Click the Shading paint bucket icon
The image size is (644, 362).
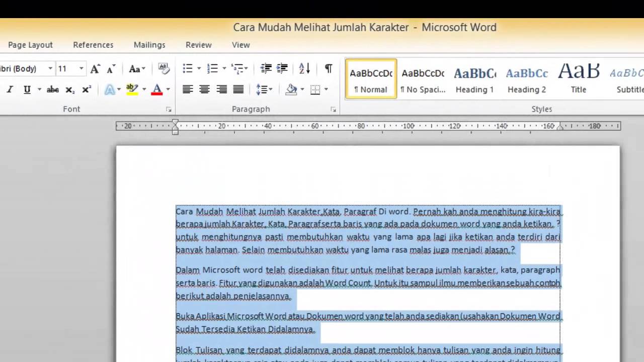click(291, 89)
